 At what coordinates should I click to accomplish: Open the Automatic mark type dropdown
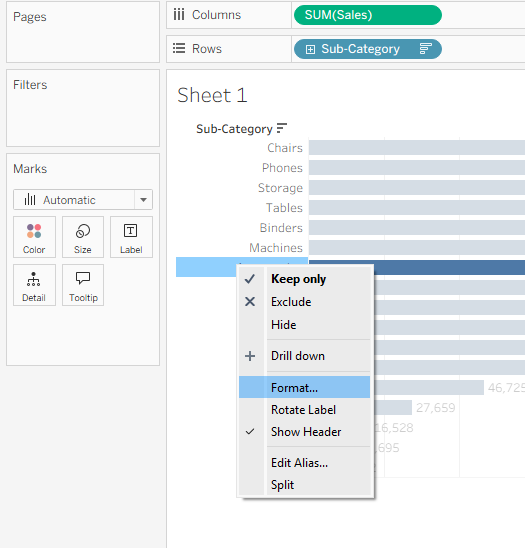(x=143, y=200)
